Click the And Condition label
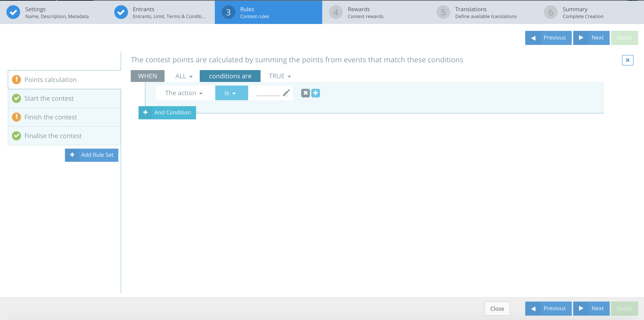Screen dimensions: 644x320 (173, 113)
